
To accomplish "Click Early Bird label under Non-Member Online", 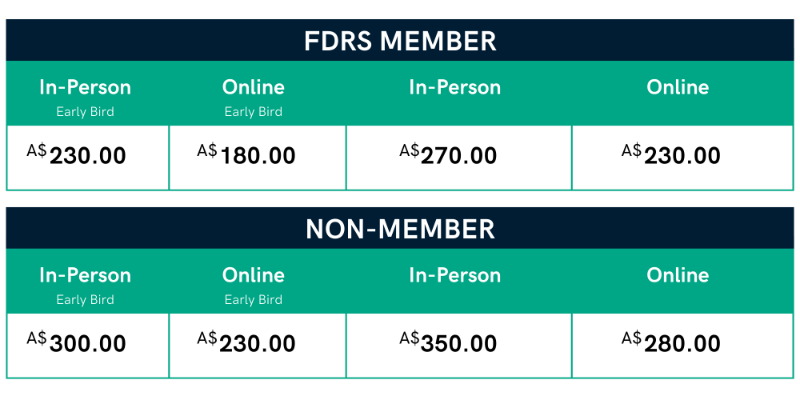I will pyautogui.click(x=254, y=299).
